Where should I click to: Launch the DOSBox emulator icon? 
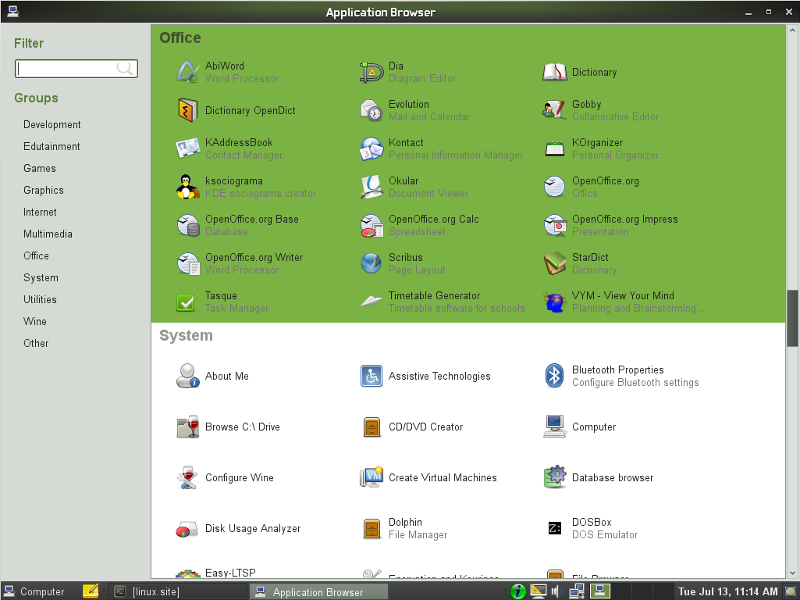point(555,528)
